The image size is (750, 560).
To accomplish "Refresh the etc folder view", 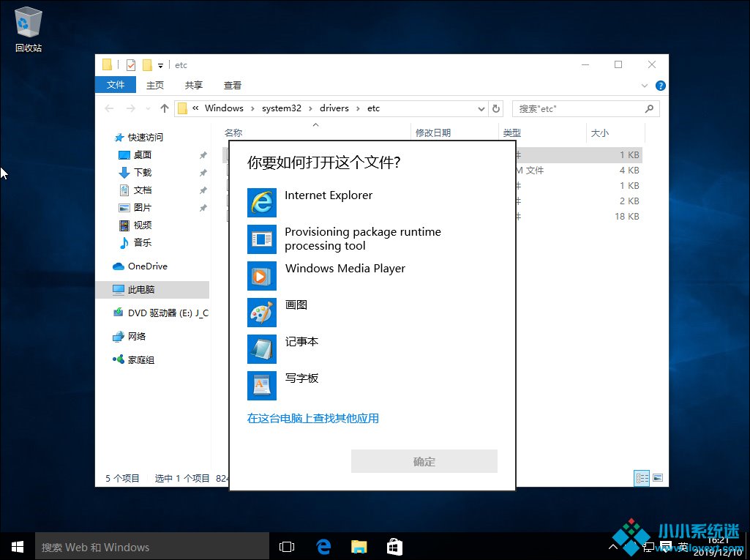I will 496,108.
